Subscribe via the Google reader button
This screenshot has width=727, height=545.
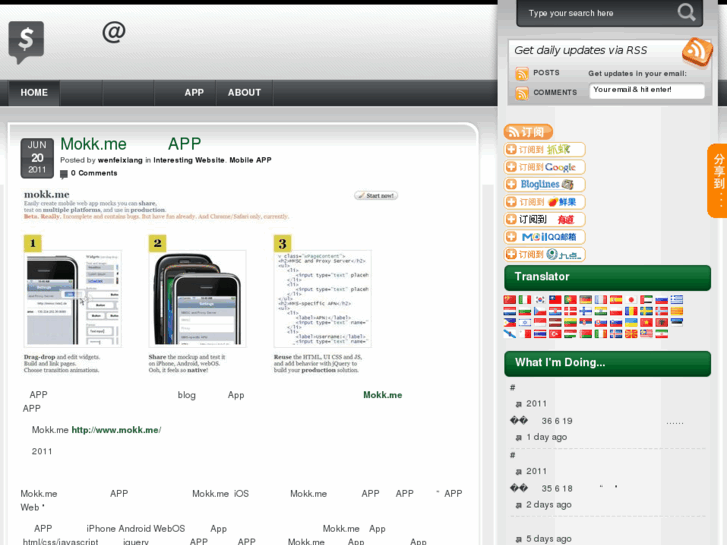pyautogui.click(x=545, y=167)
